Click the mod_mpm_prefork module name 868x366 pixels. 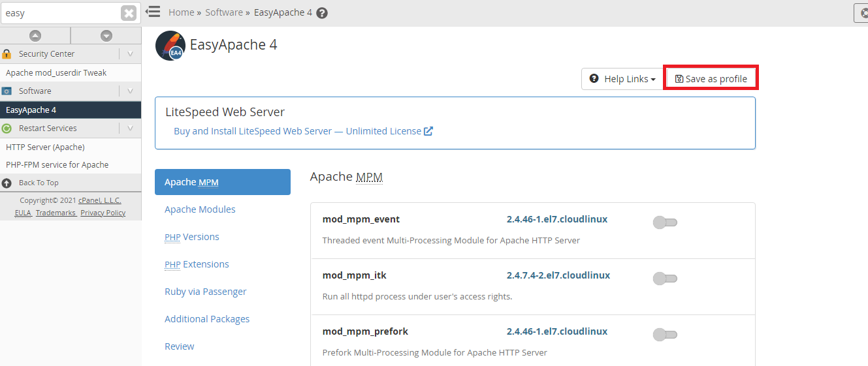click(x=365, y=331)
